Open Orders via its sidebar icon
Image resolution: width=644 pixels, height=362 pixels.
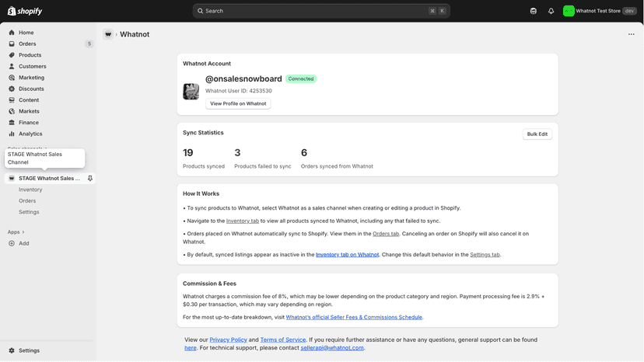click(12, 44)
